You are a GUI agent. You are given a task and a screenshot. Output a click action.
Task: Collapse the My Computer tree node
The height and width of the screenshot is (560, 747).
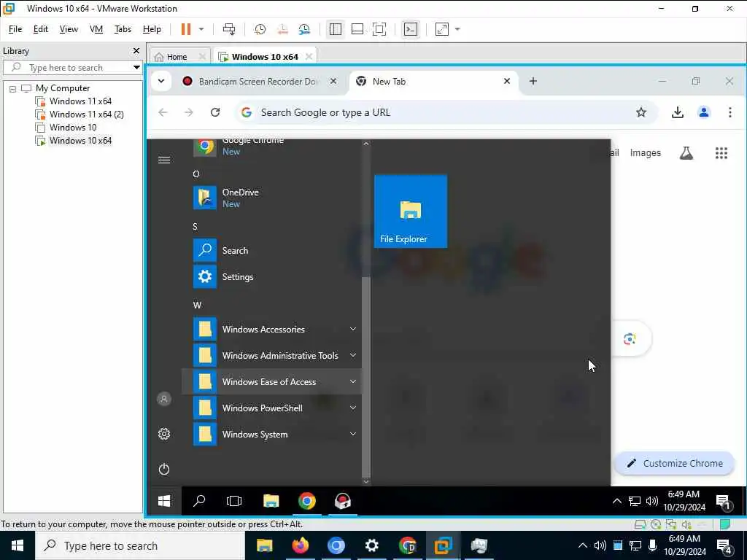point(13,88)
